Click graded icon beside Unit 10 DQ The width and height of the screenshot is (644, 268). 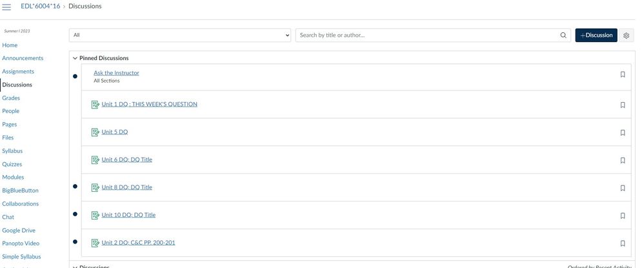tap(96, 216)
